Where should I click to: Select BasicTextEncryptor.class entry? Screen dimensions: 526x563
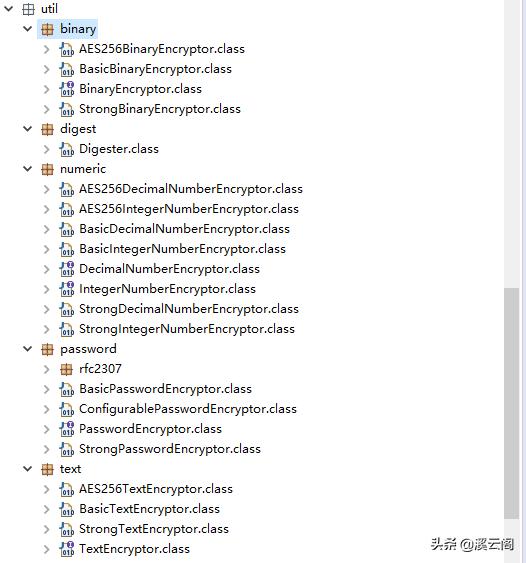point(149,509)
